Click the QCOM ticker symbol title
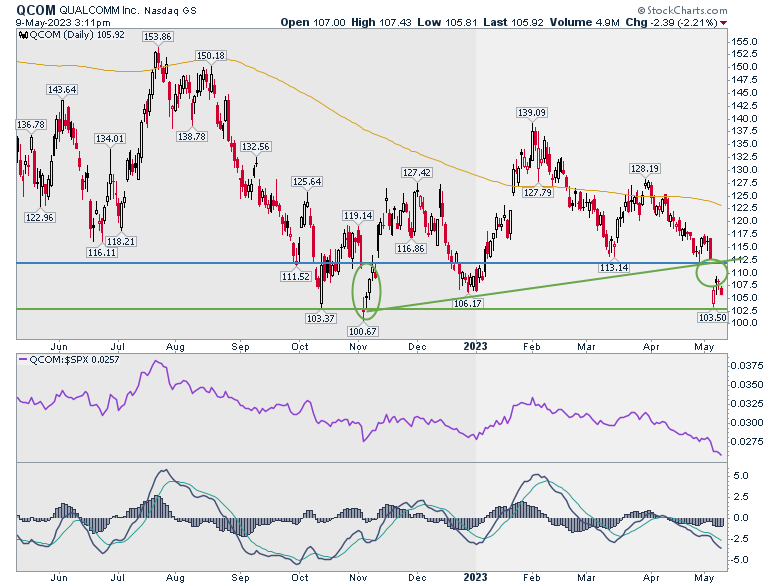The image size is (780, 586). pyautogui.click(x=36, y=9)
